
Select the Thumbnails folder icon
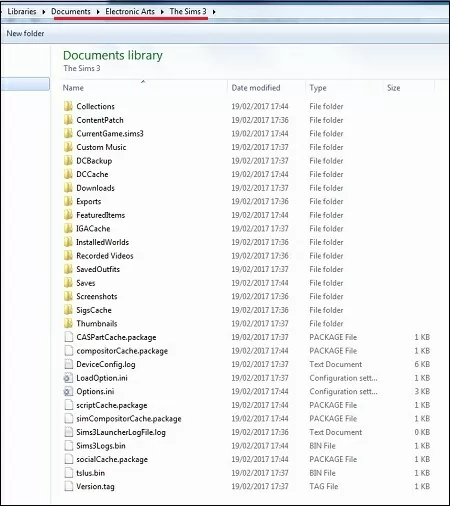[68, 324]
